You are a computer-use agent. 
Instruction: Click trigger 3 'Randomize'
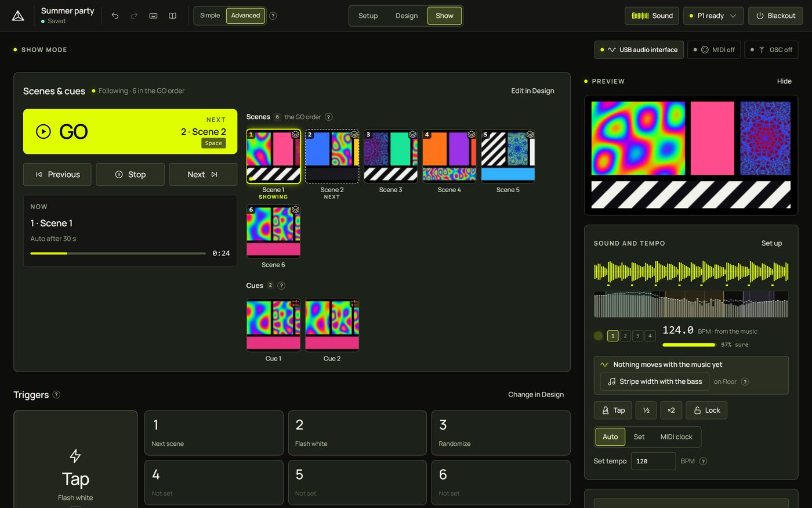pos(501,433)
